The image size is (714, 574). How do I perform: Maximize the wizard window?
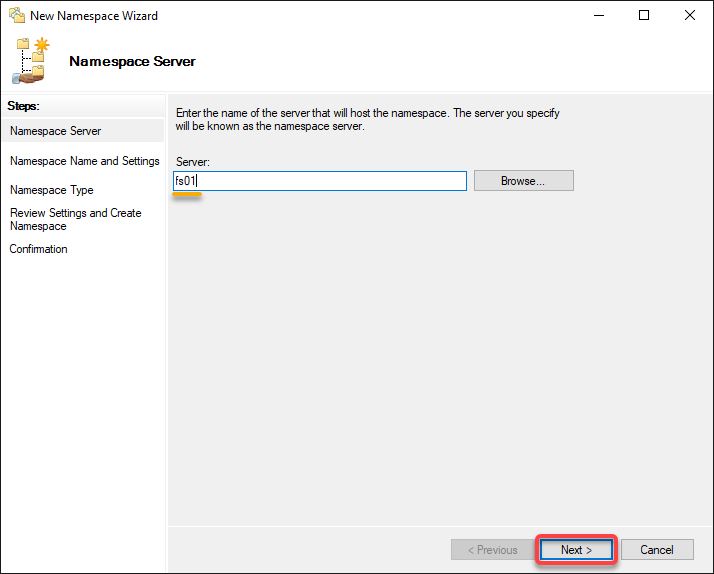tap(644, 15)
